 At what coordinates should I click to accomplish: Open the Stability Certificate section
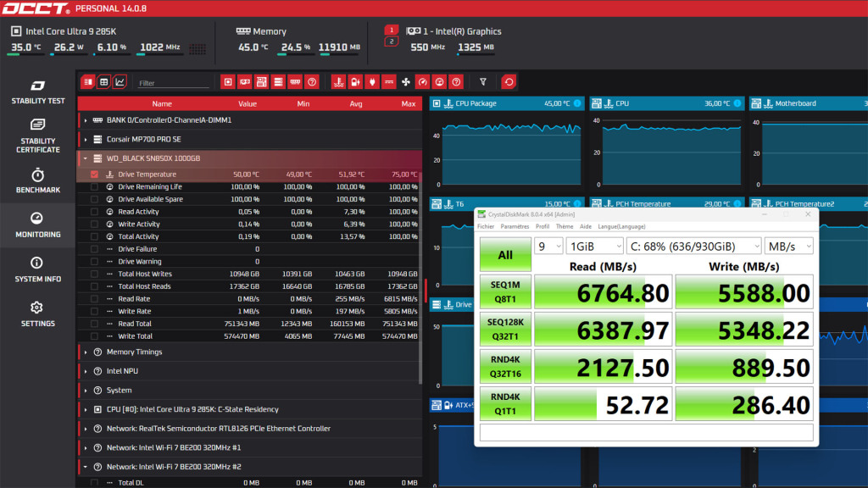(x=37, y=136)
